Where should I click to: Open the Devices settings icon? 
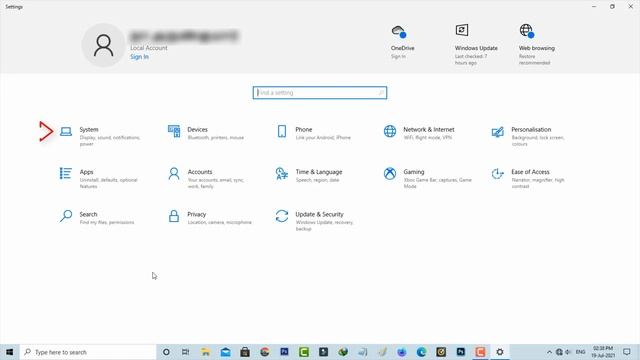click(x=174, y=131)
